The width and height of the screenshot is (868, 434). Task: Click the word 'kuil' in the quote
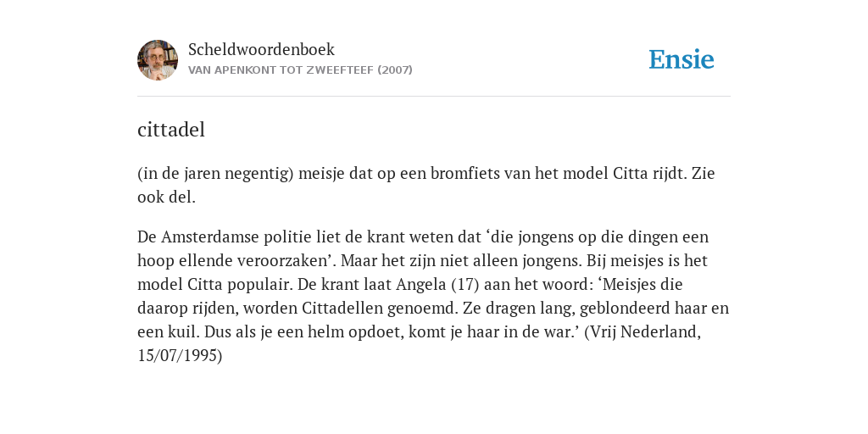pyautogui.click(x=184, y=331)
